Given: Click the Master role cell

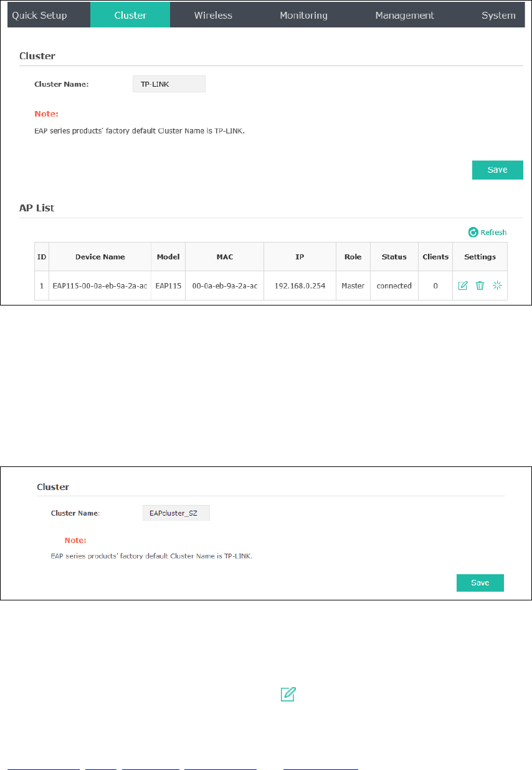Looking at the screenshot, I should (x=353, y=286).
